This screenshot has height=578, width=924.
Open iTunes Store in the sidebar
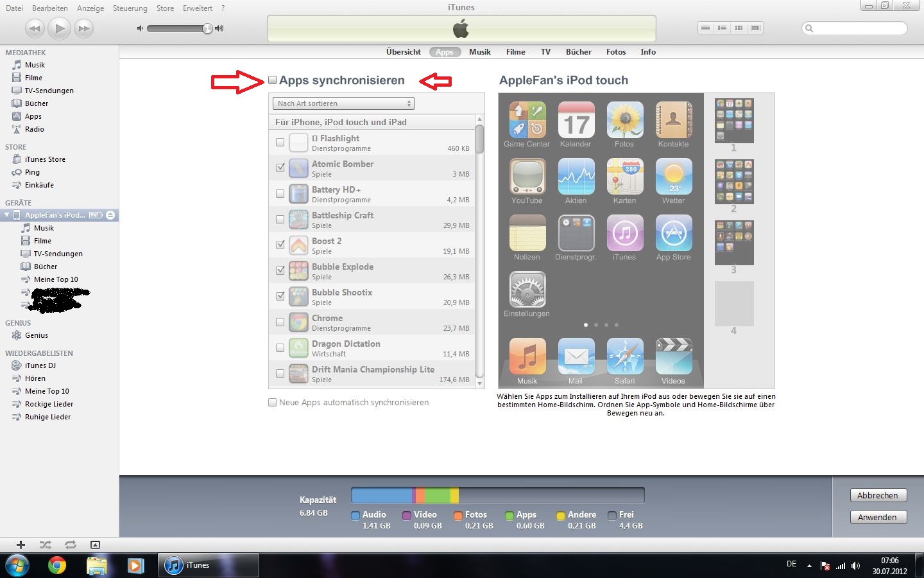(x=45, y=159)
